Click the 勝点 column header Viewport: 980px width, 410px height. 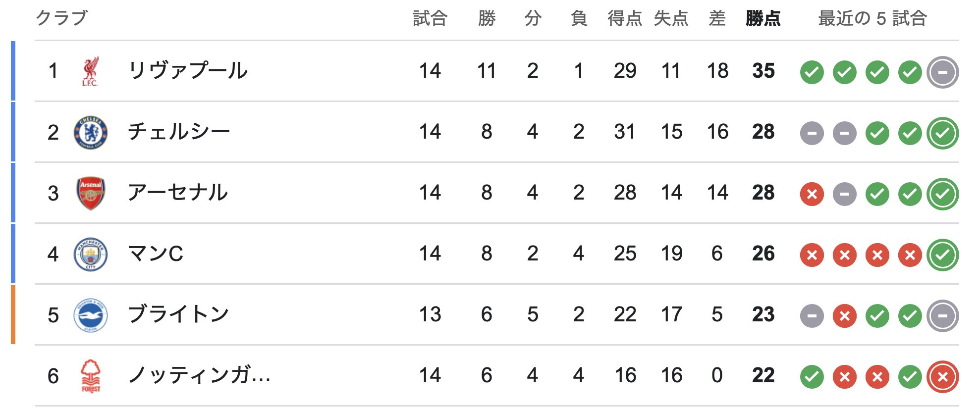coord(763,18)
